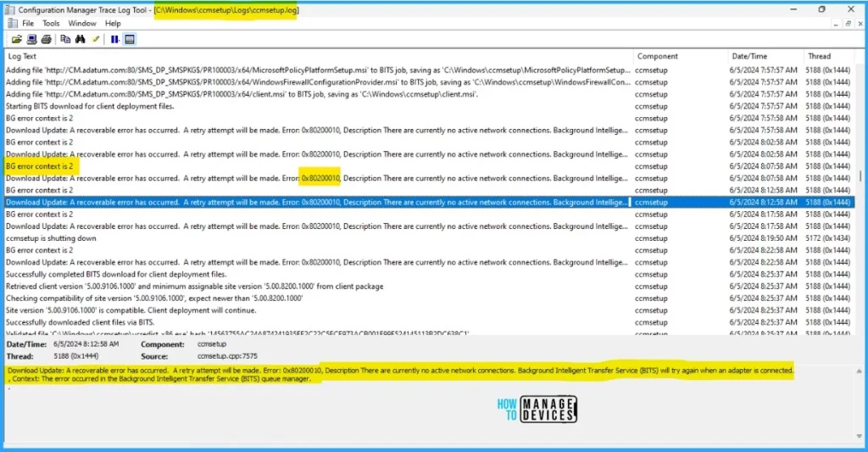
Task: Click details Component value 'ccmsetup'
Action: [211, 344]
